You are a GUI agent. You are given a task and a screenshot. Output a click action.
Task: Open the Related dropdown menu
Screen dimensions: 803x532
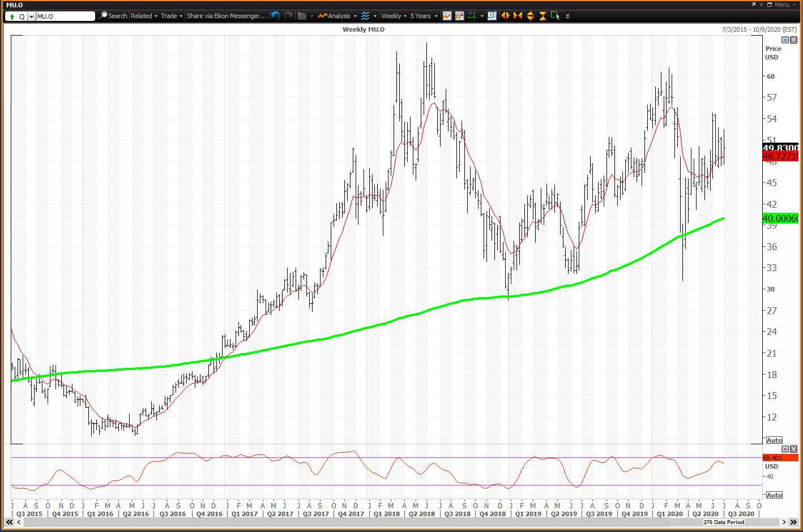click(x=144, y=16)
